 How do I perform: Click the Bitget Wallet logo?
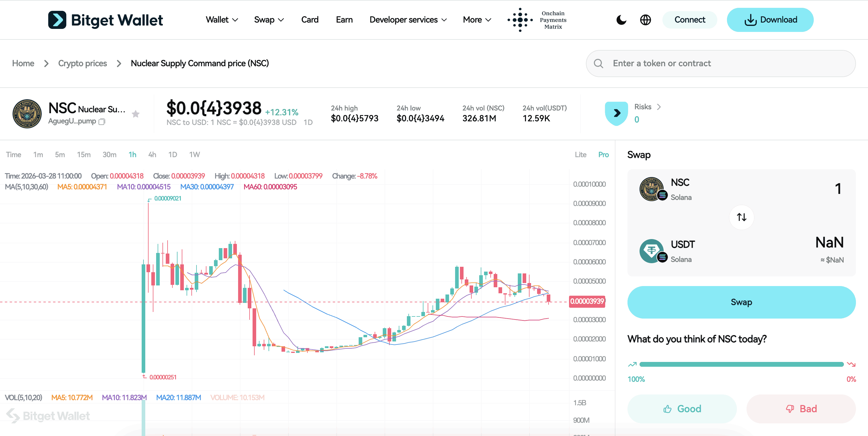pyautogui.click(x=105, y=20)
